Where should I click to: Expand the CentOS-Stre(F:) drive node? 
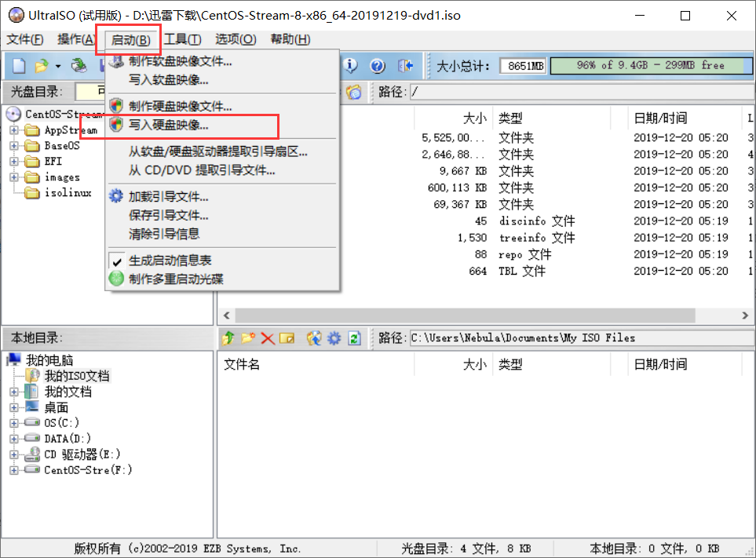pos(14,470)
